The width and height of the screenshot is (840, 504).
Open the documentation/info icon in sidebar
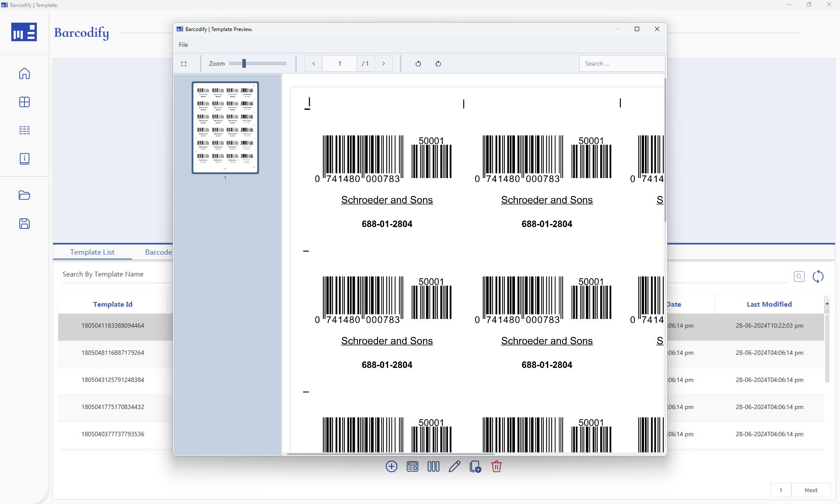[24, 158]
